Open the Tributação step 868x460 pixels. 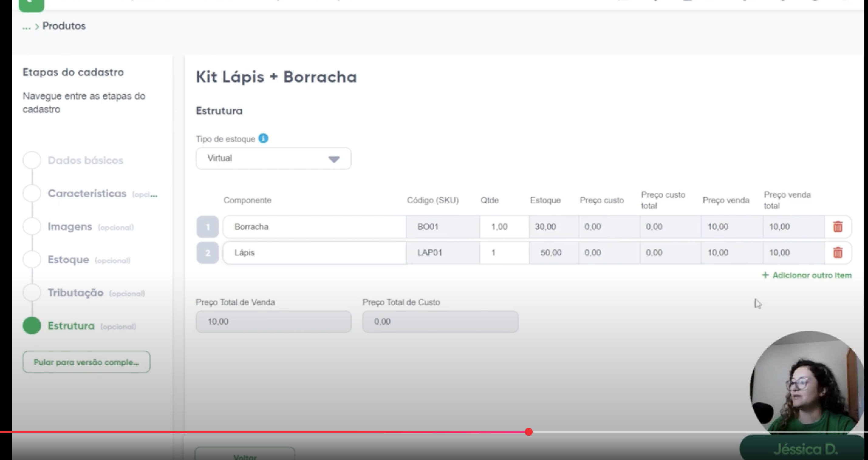76,293
